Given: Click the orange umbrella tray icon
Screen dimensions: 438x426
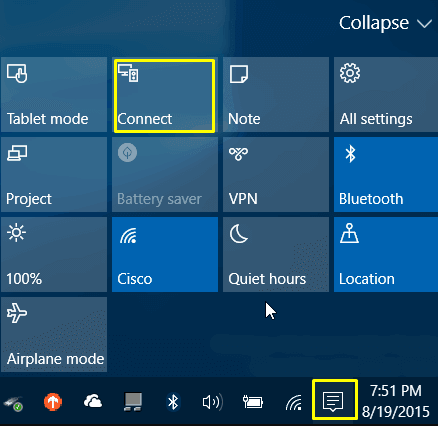Looking at the screenshot, I should 53,401.
